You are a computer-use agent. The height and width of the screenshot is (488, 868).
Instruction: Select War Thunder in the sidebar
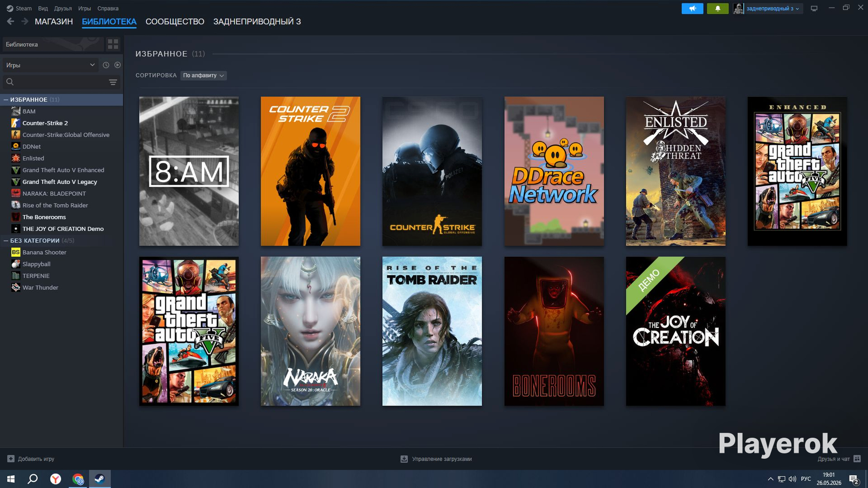(61, 287)
